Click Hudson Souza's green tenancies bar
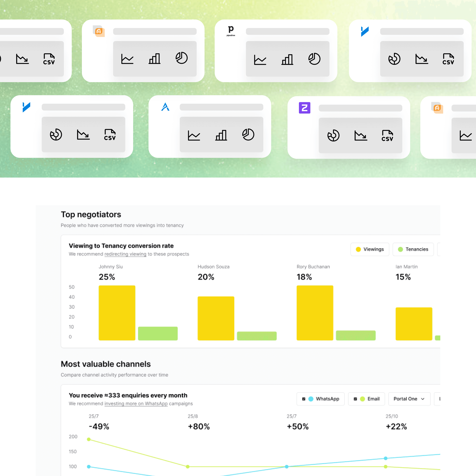This screenshot has height=476, width=476. [257, 336]
